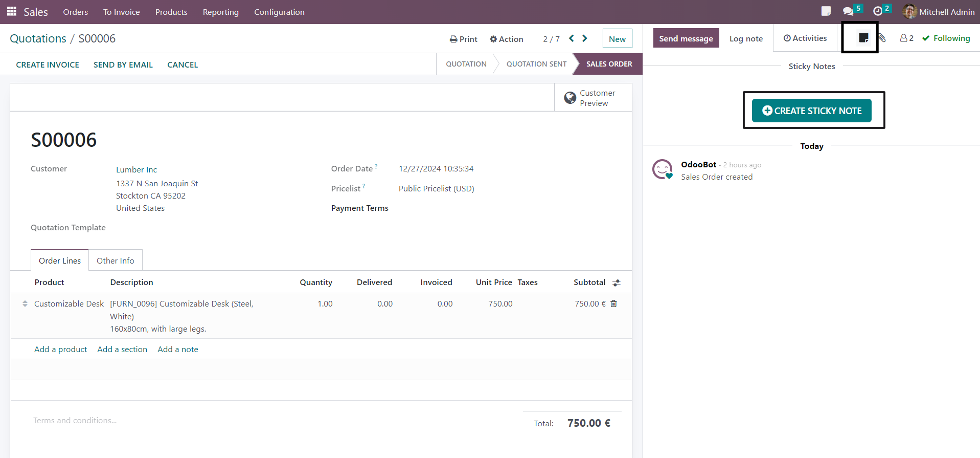Click the 2 / 7 pager counter

pos(551,39)
